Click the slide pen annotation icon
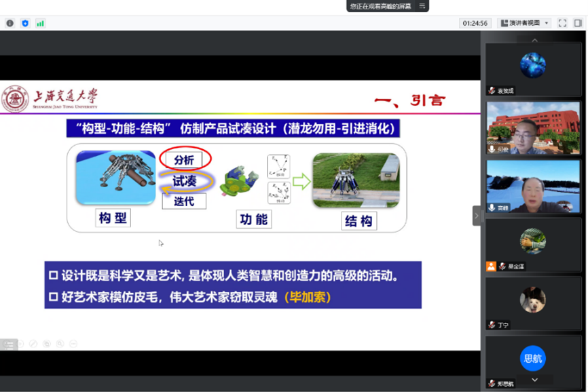The image size is (588, 392). 33,344
